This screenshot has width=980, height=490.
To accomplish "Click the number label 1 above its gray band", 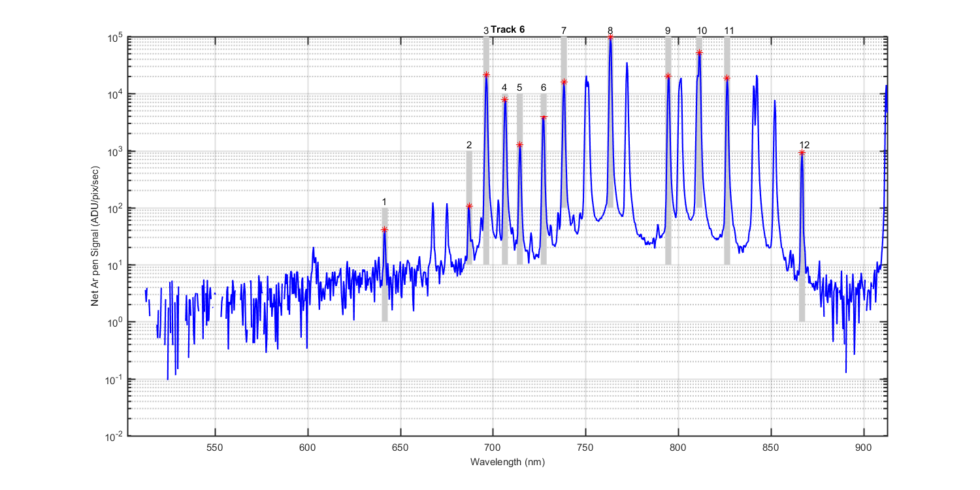I will (x=385, y=201).
